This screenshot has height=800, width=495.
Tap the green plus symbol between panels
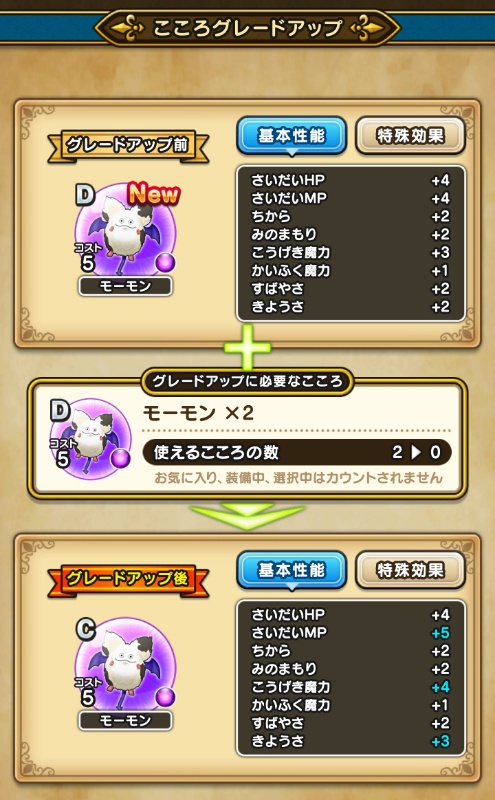tap(248, 347)
